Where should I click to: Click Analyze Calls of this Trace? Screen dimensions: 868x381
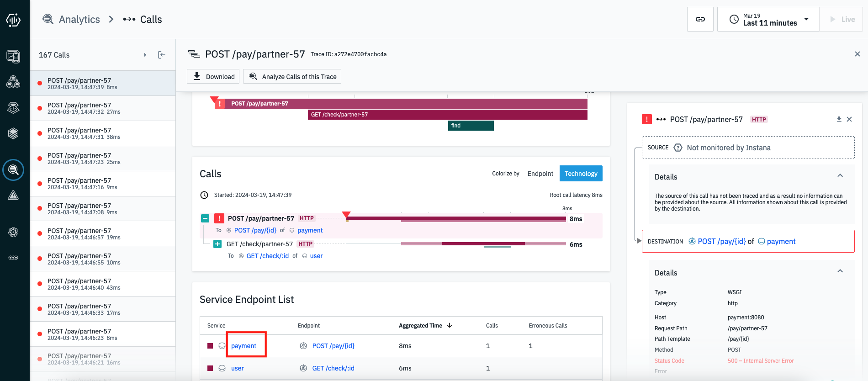pos(292,76)
